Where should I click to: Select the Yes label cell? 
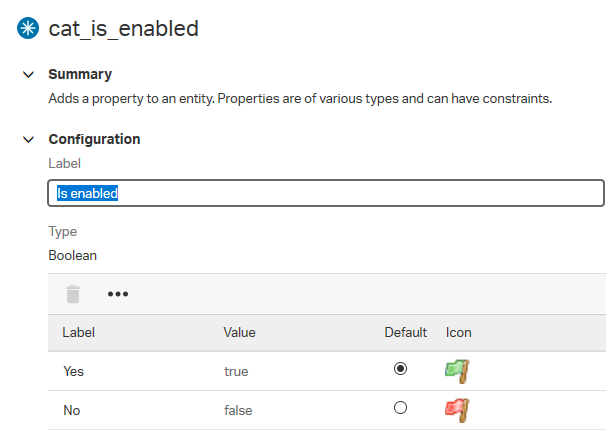tap(73, 371)
